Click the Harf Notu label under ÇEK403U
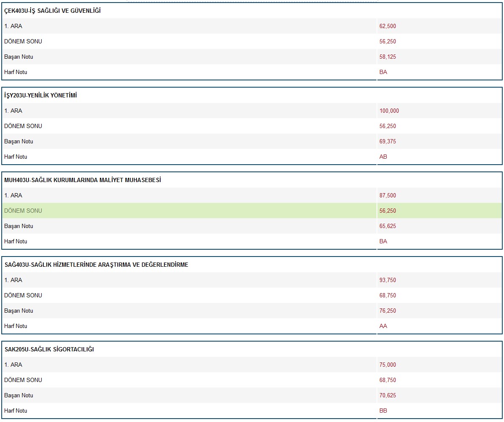The image size is (504, 422). pyautogui.click(x=16, y=72)
